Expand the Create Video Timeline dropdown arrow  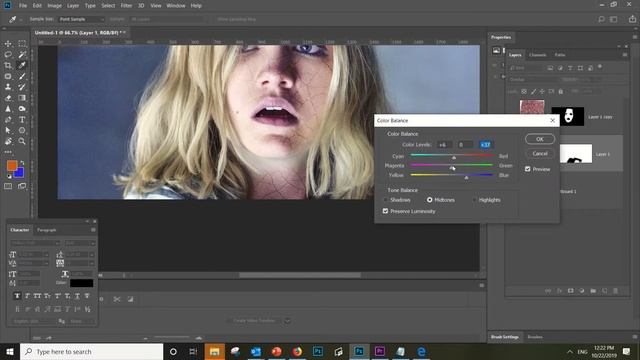point(287,321)
